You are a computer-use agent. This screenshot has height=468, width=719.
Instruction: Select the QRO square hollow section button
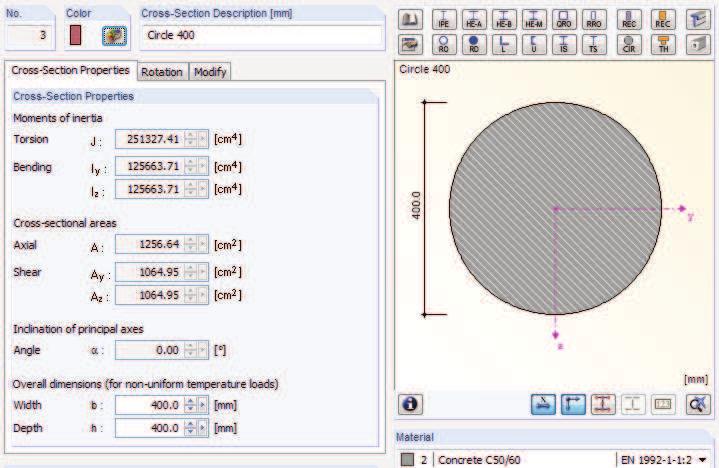click(564, 20)
